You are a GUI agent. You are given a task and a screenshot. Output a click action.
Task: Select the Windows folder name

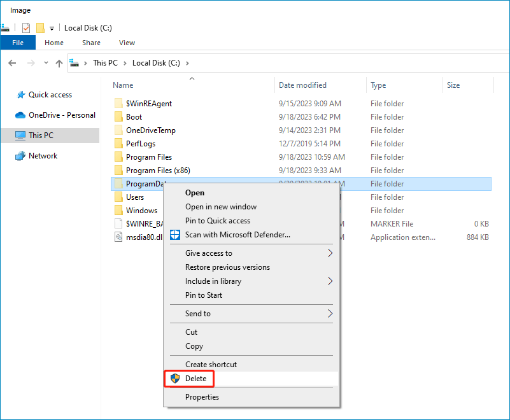pos(141,211)
